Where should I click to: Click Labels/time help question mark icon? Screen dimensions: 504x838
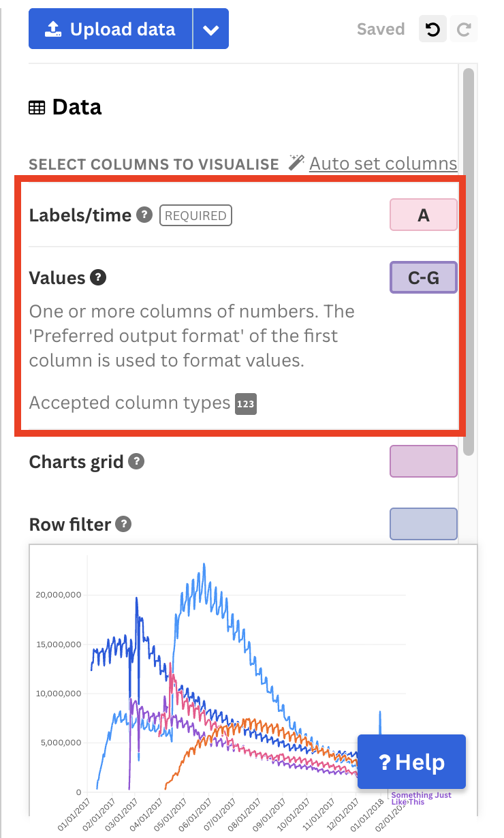(144, 215)
